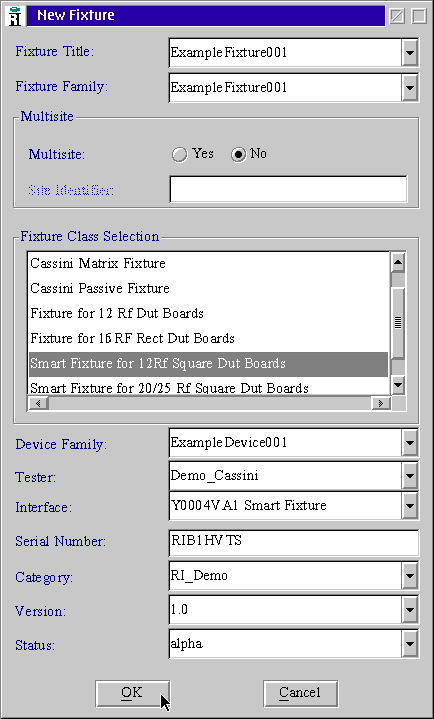Click the list's scroll down arrow

(397, 384)
